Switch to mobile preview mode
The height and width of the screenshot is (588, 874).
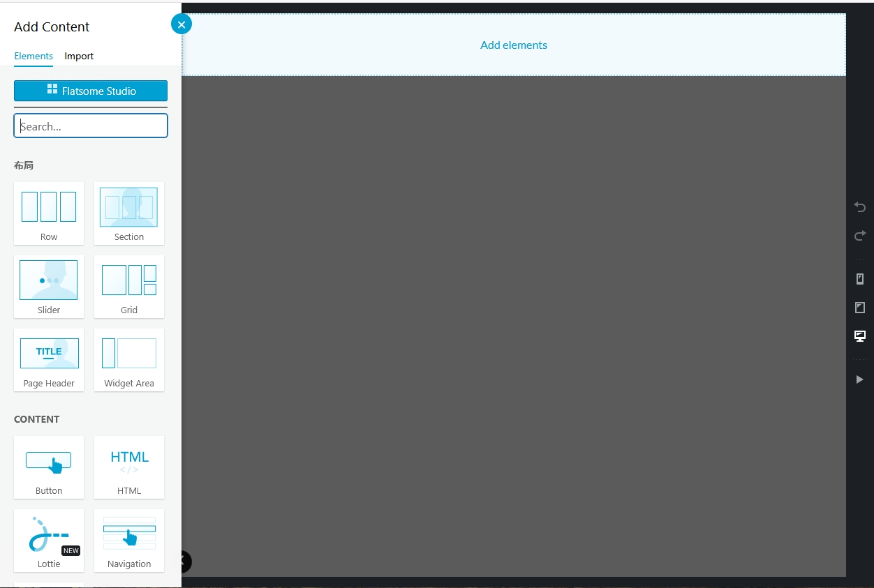(860, 279)
